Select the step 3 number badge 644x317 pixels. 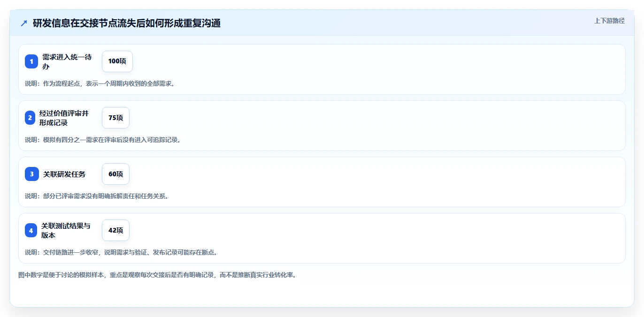click(x=32, y=174)
